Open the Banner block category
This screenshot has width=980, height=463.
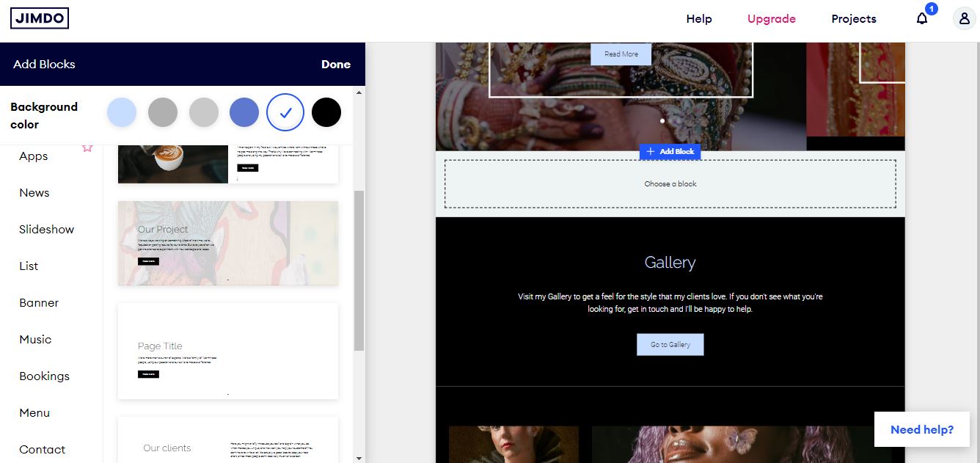point(39,303)
